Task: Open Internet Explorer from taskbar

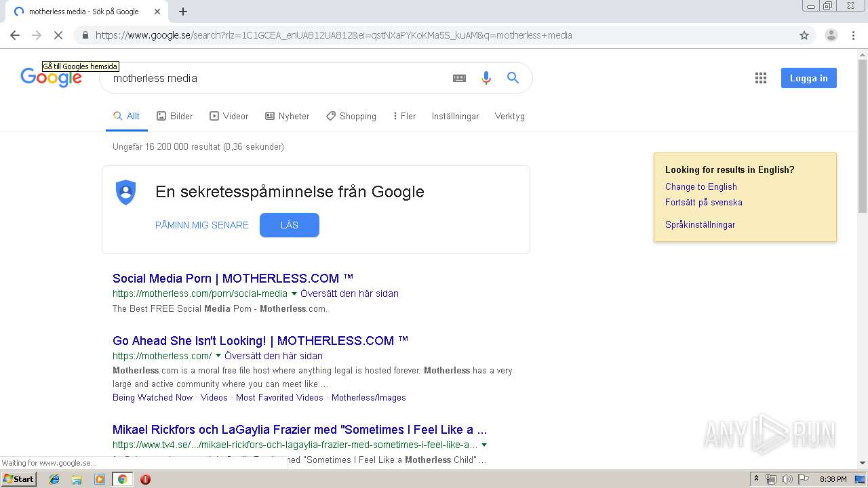Action: 54,479
